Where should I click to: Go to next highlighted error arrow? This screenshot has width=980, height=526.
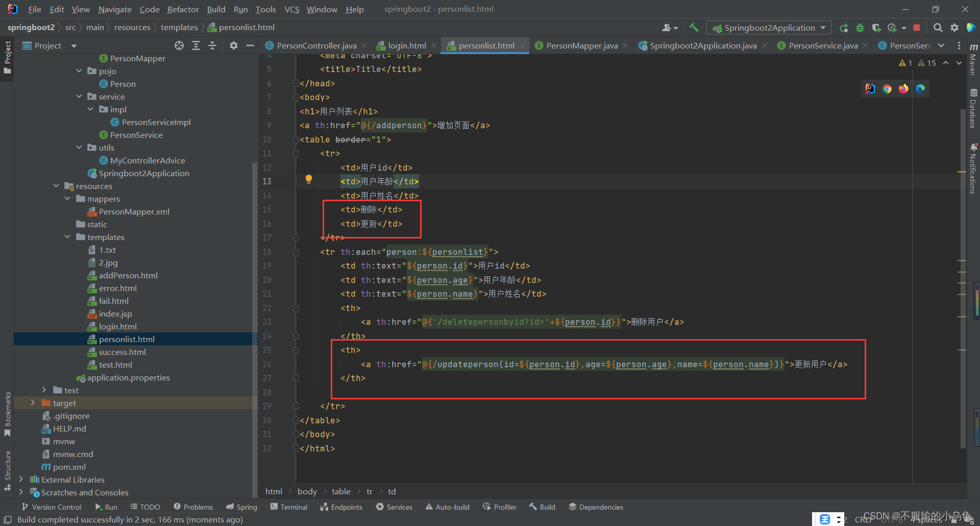point(959,63)
